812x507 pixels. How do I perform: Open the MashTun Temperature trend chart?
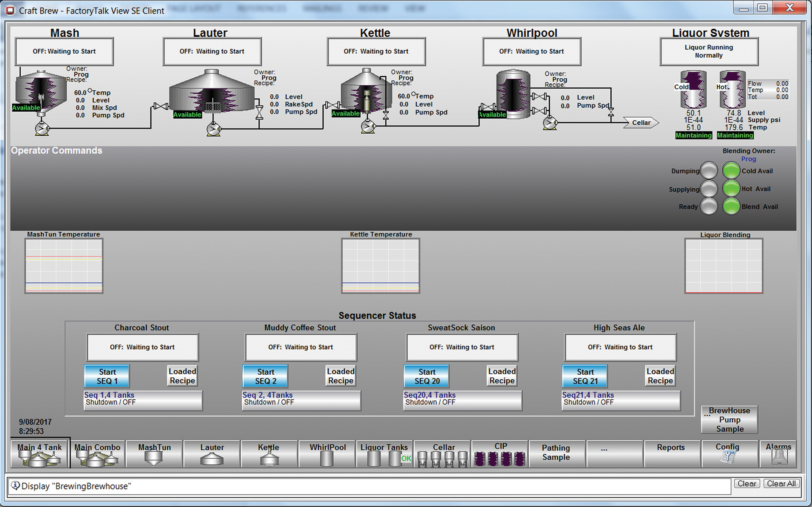pos(64,266)
